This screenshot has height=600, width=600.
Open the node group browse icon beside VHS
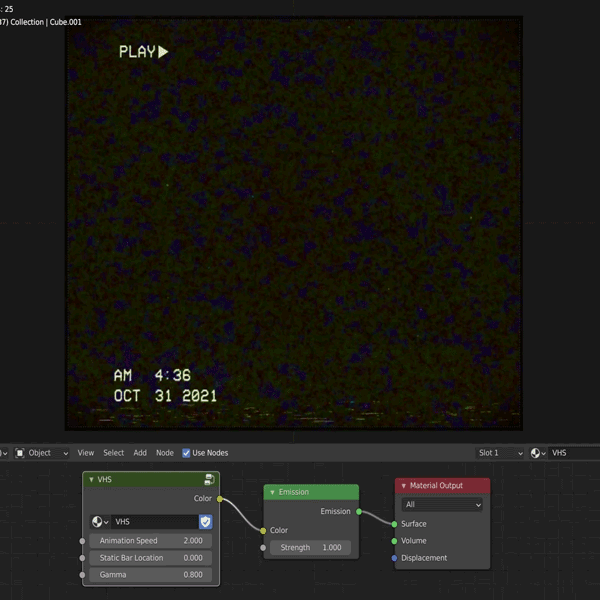click(x=100, y=522)
